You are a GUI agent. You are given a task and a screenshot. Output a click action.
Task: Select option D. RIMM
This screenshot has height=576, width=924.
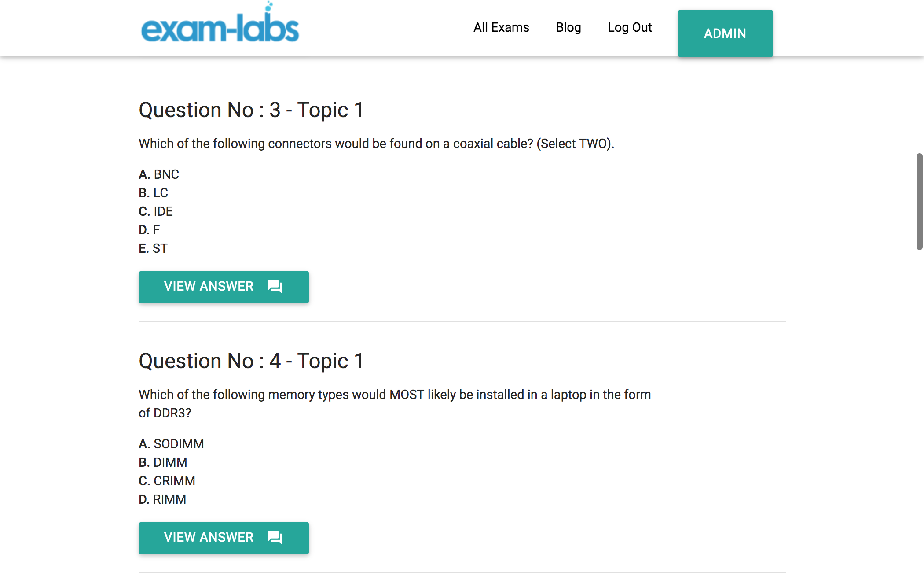162,499
